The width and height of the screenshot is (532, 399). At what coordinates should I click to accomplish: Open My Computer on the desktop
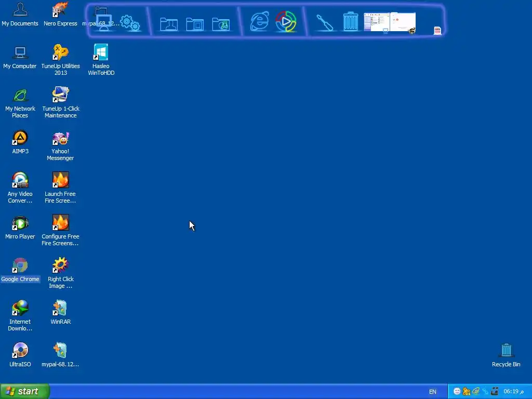(20, 57)
